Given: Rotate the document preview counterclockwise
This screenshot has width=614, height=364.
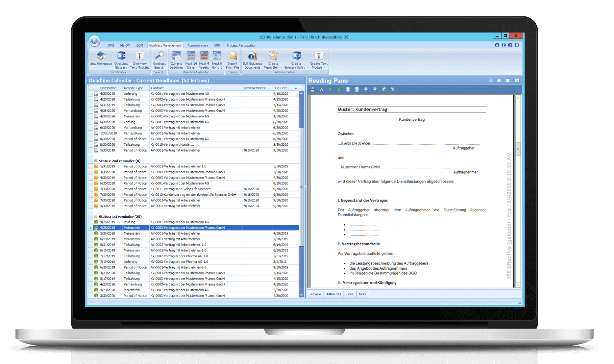Looking at the screenshot, I should tap(384, 89).
